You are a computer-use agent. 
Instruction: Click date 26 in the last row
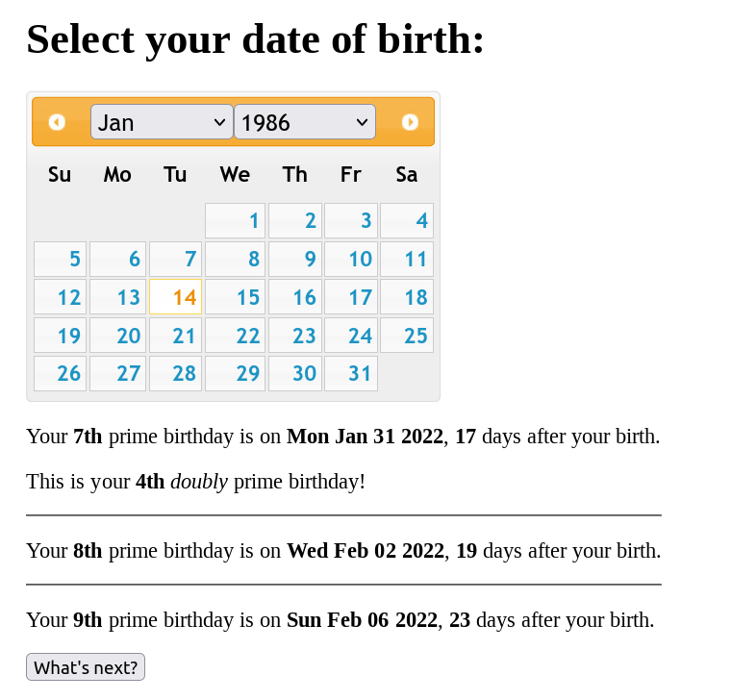[61, 373]
